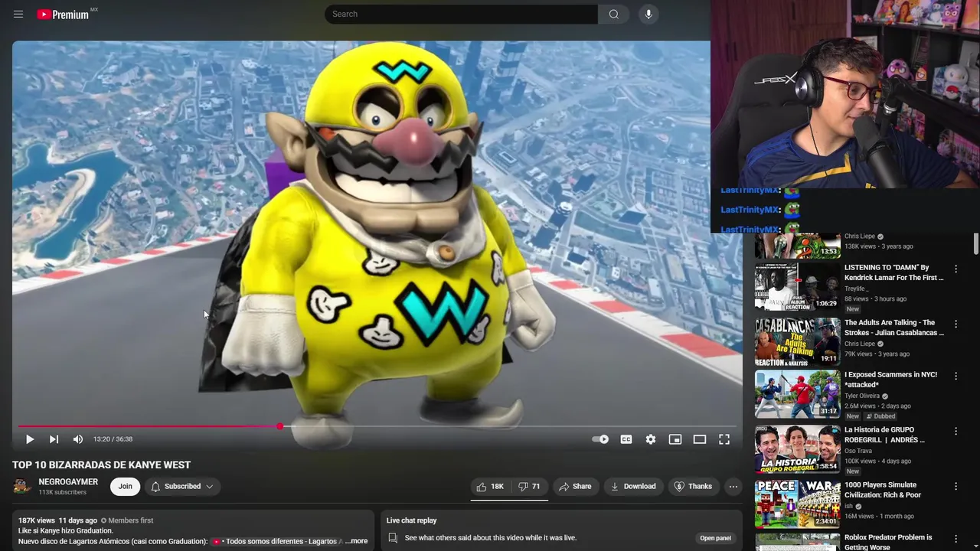
Task: Open options menu for GRUPO ROBEGRILL video
Action: point(955,431)
